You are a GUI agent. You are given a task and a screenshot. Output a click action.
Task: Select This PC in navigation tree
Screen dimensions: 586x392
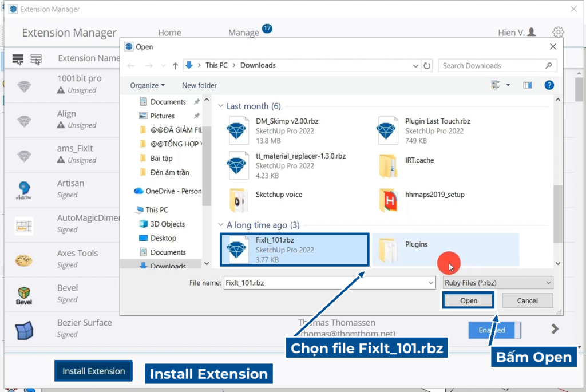pyautogui.click(x=156, y=209)
